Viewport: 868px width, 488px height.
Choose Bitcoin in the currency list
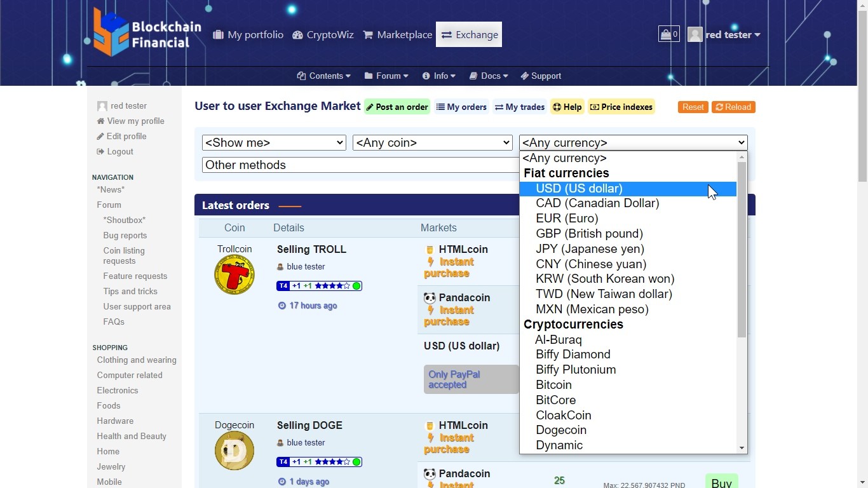click(553, 385)
